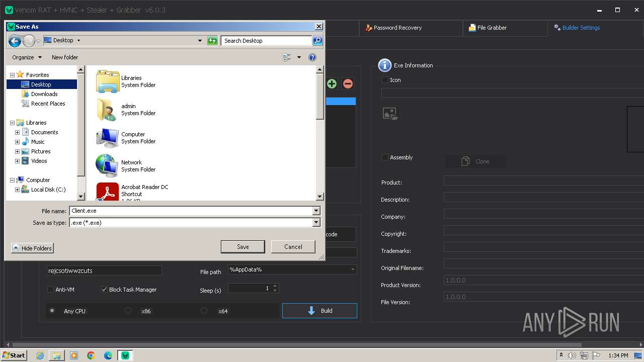This screenshot has height=362, width=644.
Task: Click the Save button
Action: click(x=243, y=247)
